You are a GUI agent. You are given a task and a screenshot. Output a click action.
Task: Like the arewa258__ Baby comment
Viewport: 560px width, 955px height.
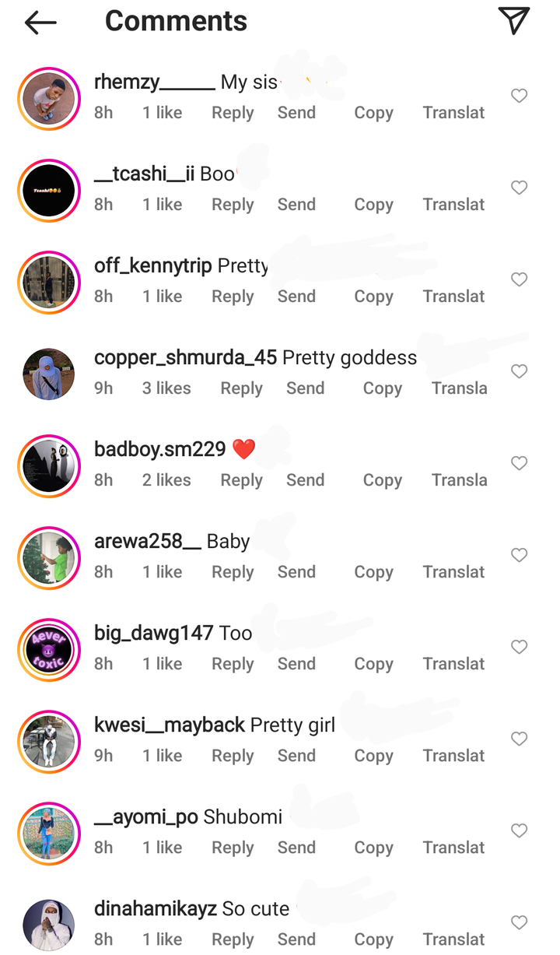[x=519, y=555]
